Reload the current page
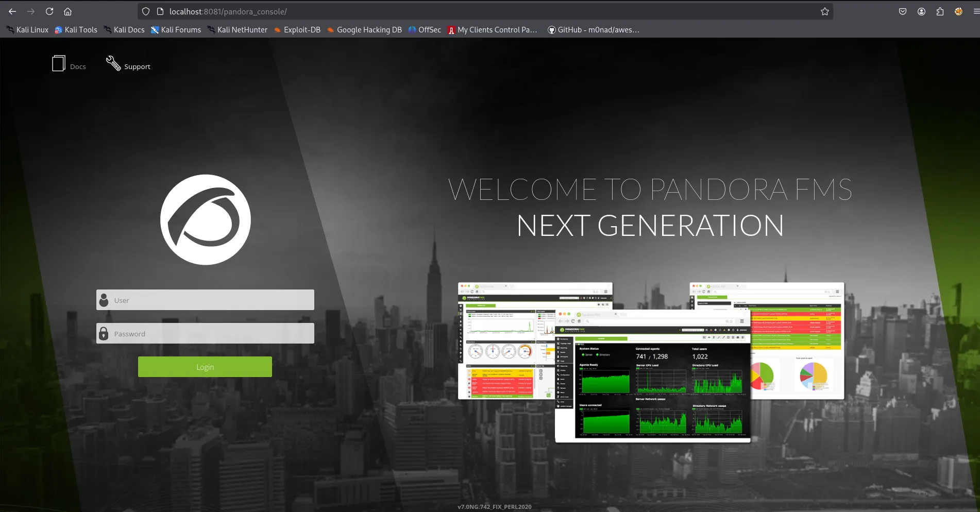 [x=49, y=11]
